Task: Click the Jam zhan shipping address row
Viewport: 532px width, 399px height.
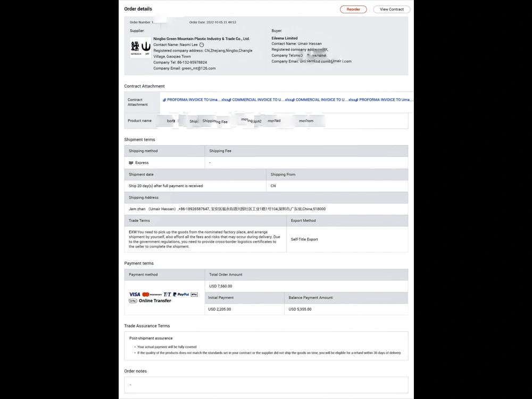Action: tap(266, 209)
